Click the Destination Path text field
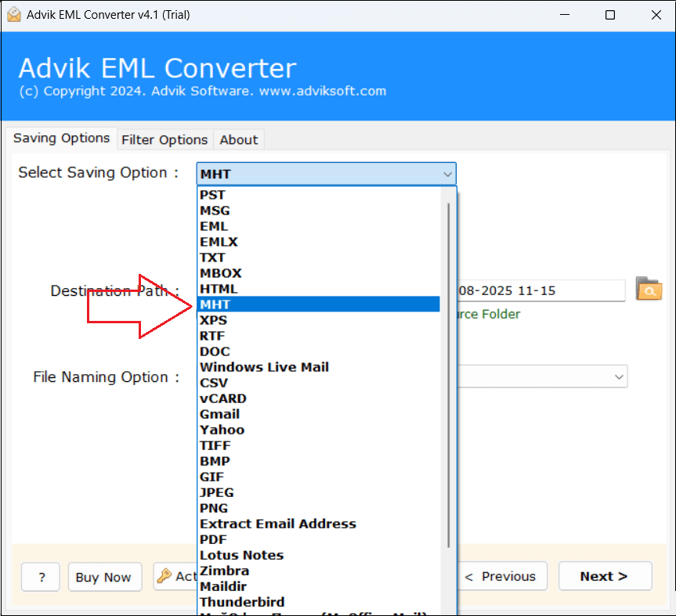 point(541,290)
